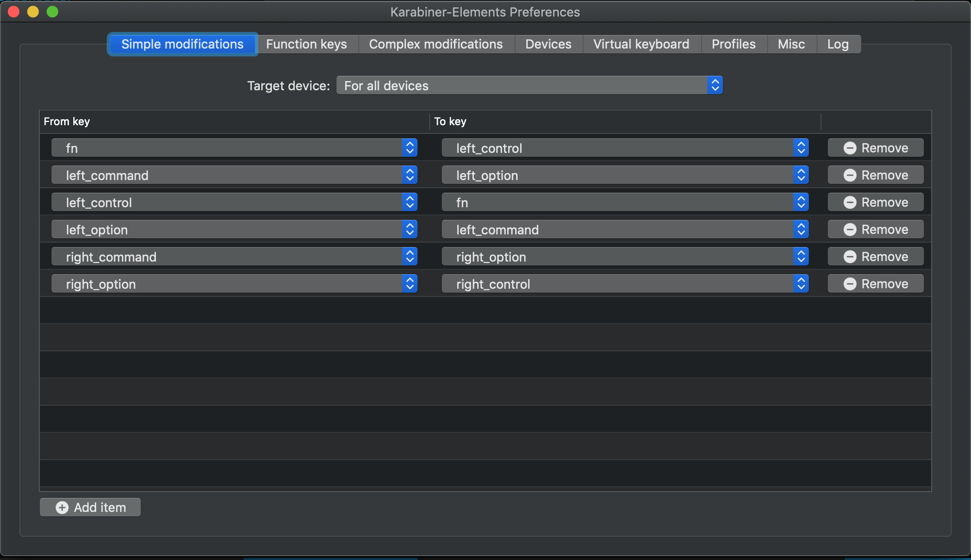Switch to the Profiles tab
This screenshot has width=971, height=560.
[x=733, y=44]
